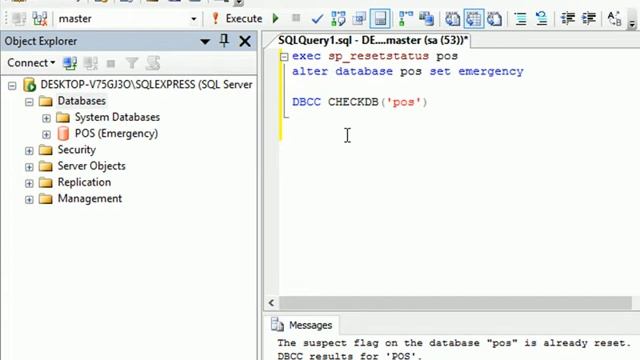Screen dimensions: 640x360
Task: Expand the Management folder
Action: click(x=29, y=200)
